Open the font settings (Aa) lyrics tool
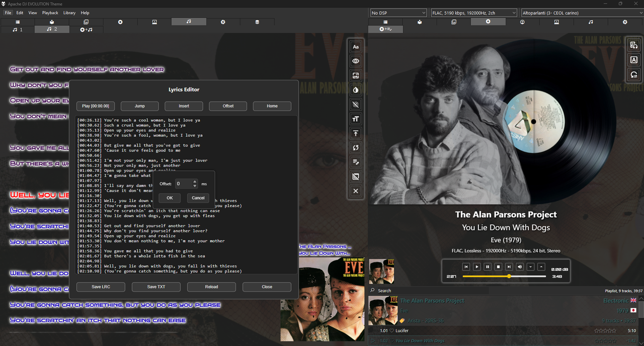 [x=356, y=47]
